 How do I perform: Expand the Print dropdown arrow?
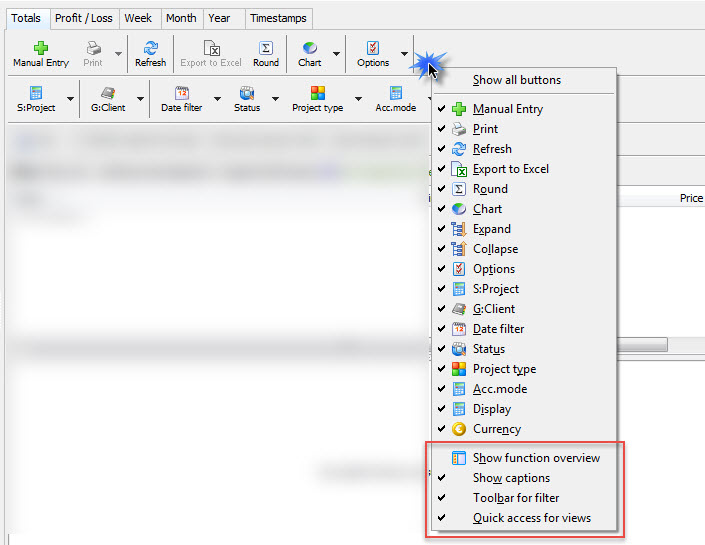click(118, 54)
